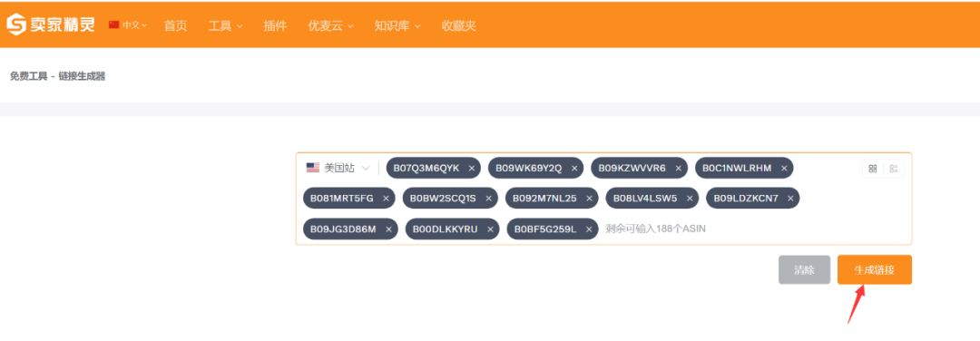
Task: Remove ASIN tag B09JG3D86M
Action: 388,229
